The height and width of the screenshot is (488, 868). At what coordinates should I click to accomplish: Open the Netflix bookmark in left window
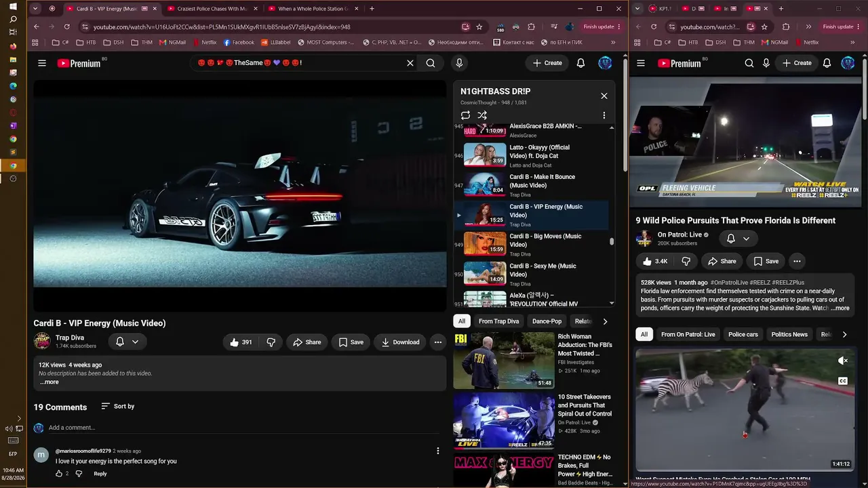tap(204, 42)
